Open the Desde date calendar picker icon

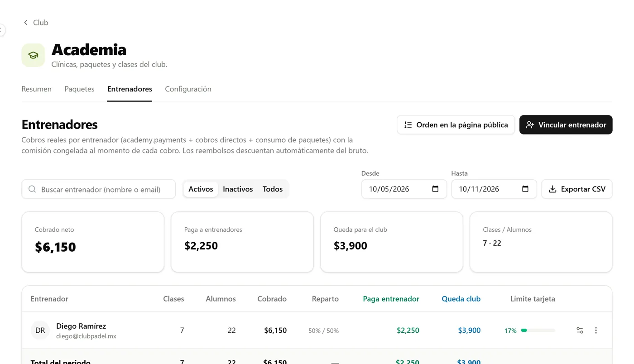coord(435,189)
